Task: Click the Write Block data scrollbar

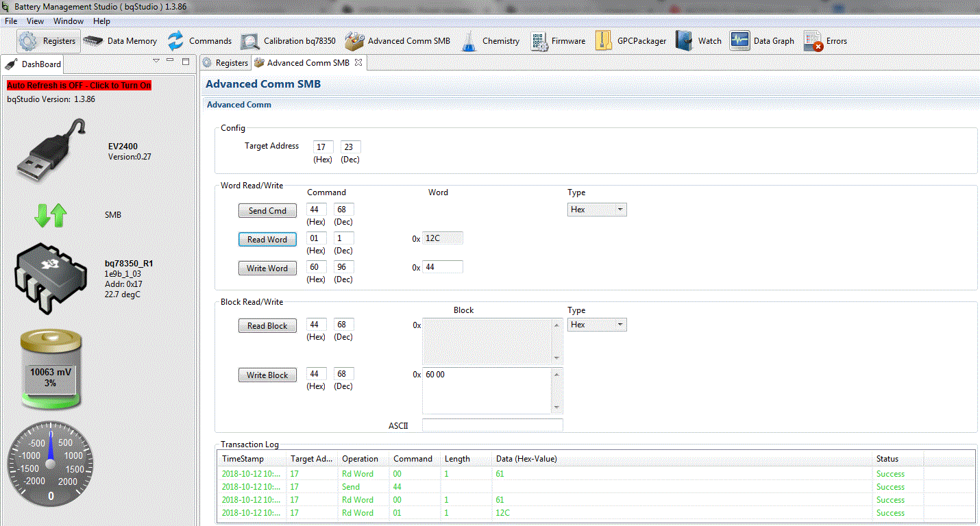Action: click(556, 390)
